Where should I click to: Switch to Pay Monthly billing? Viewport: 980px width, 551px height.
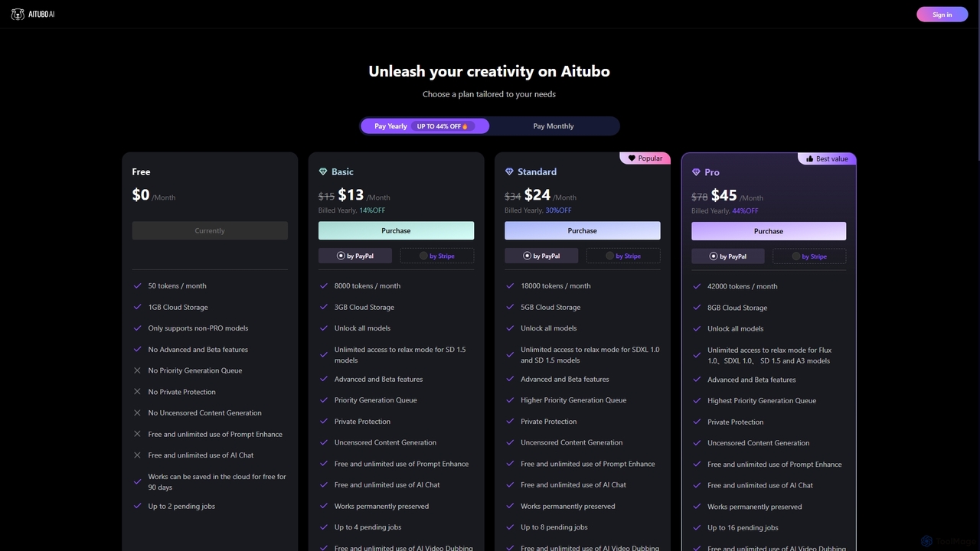554,126
